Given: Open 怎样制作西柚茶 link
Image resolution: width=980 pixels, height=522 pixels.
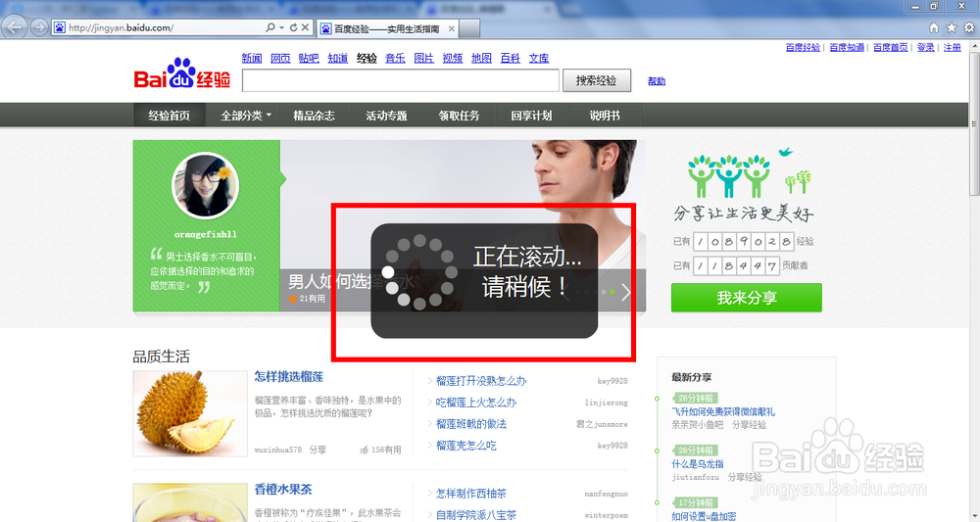Looking at the screenshot, I should [471, 494].
